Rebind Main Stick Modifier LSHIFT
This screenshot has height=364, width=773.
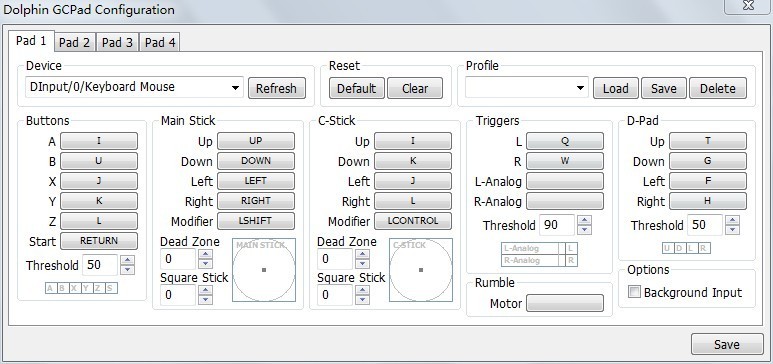(x=256, y=221)
